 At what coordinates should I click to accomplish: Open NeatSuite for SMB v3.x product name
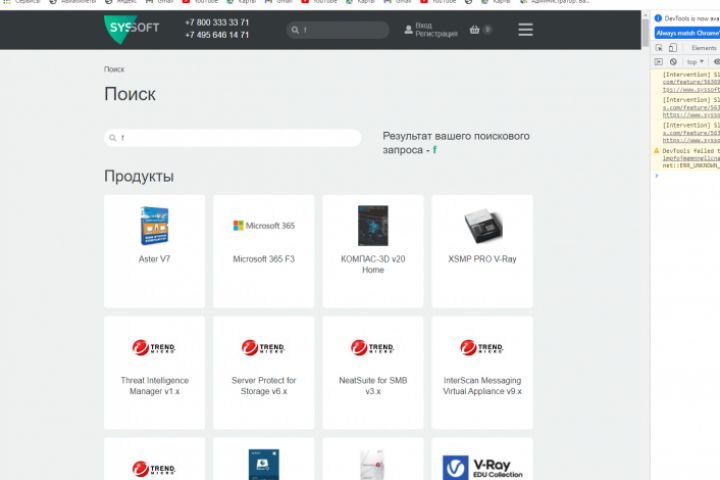click(373, 386)
